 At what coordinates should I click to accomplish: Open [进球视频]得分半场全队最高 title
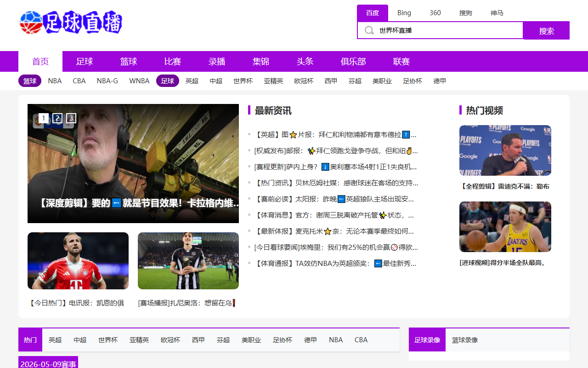click(502, 263)
